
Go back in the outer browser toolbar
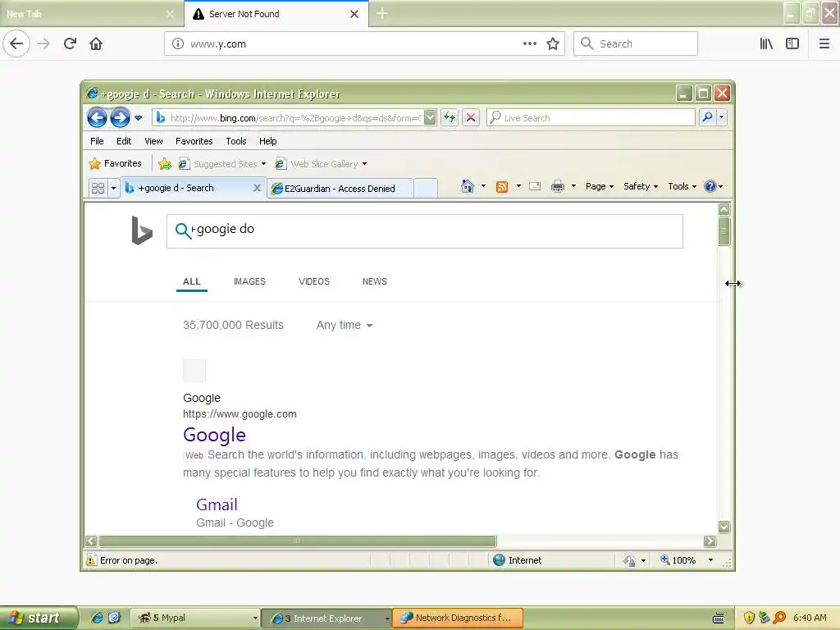(x=16, y=43)
